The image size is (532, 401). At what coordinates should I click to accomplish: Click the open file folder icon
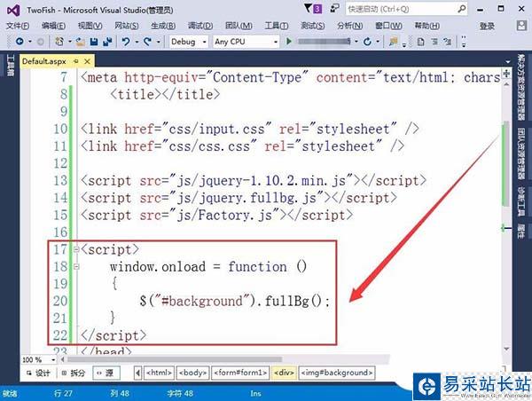click(x=80, y=42)
